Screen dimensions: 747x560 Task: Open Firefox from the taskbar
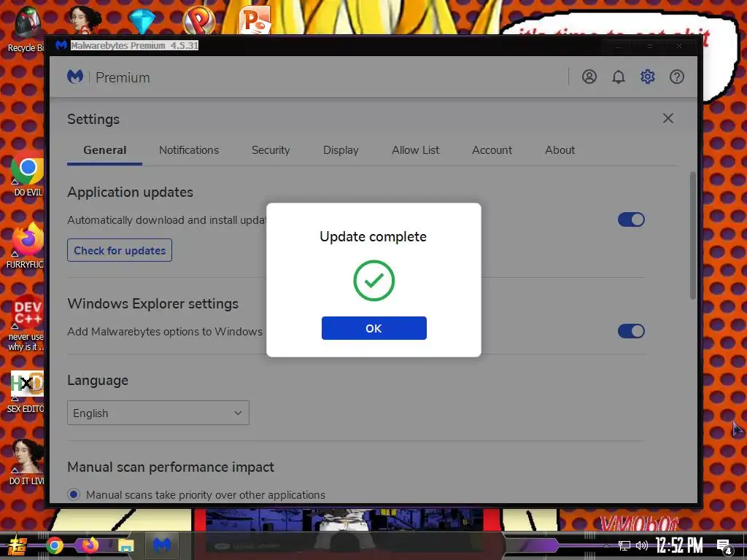pos(90,545)
